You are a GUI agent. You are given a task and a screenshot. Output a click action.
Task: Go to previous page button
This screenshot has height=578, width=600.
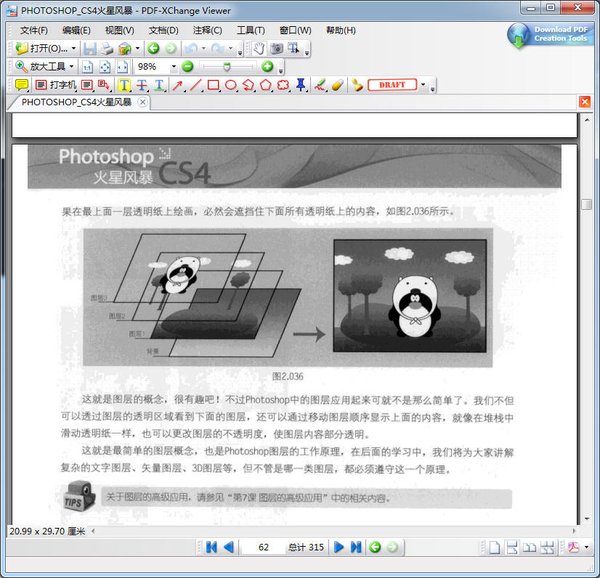228,547
